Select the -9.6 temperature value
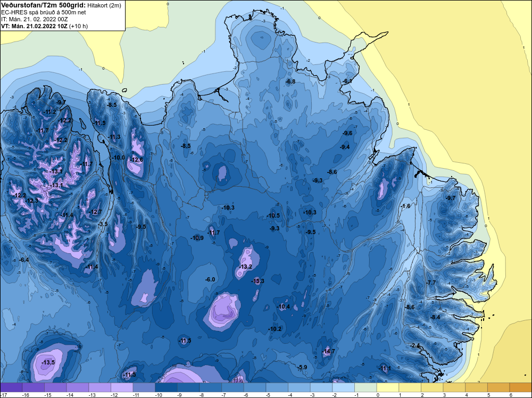Viewport: 532px width, 398px height. pos(348,133)
